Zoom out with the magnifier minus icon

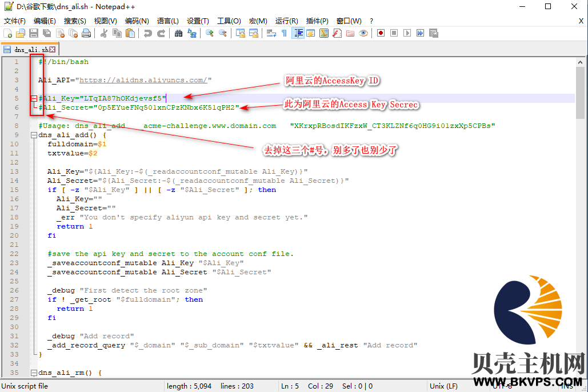(223, 33)
